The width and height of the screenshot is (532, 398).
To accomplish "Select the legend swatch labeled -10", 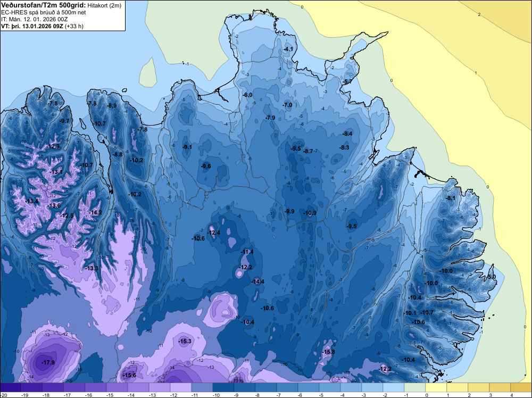I will [x=223, y=387].
